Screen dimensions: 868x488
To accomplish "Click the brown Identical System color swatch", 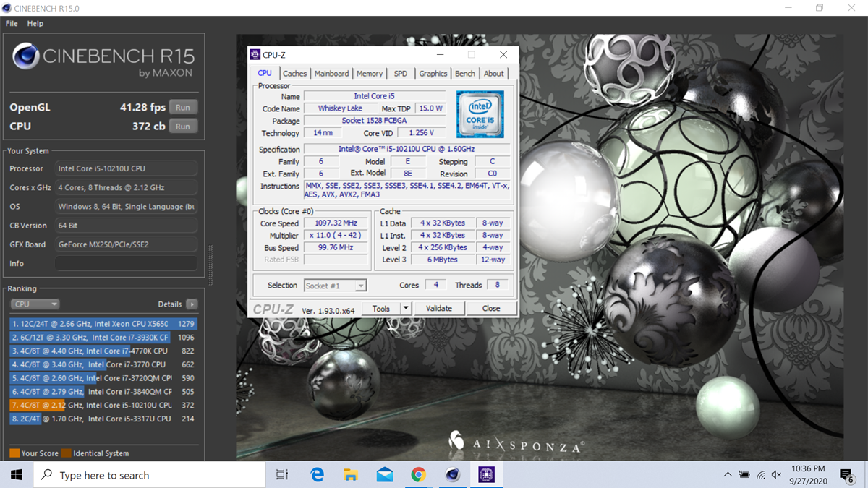I will (66, 453).
